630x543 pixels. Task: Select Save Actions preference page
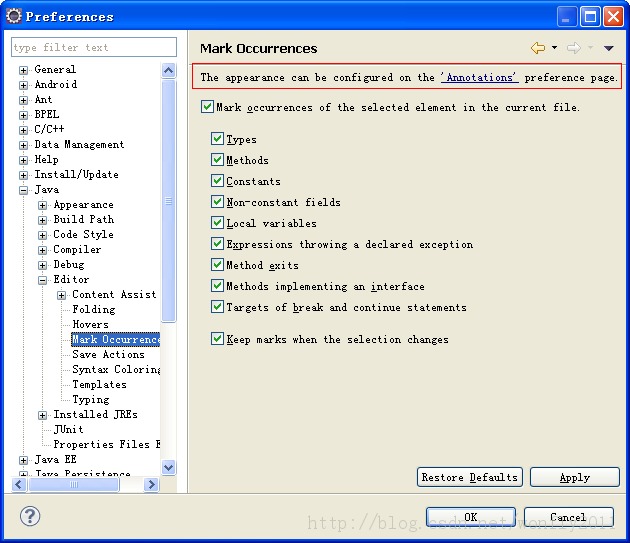click(x=108, y=354)
